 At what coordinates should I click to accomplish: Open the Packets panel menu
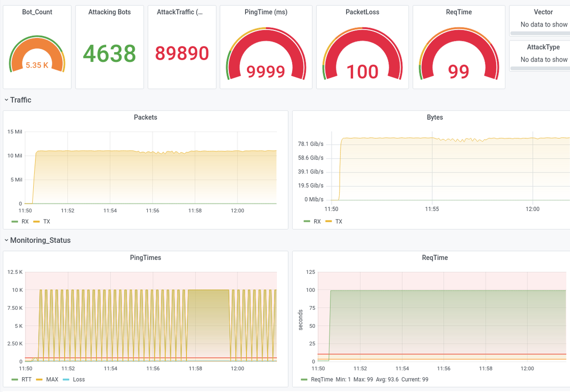click(x=145, y=117)
